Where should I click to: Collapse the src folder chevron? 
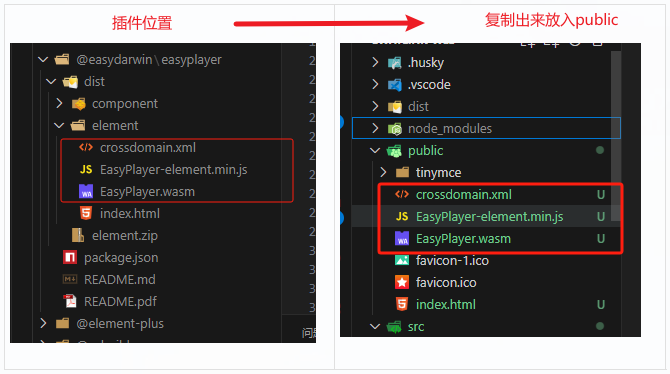pos(375,327)
